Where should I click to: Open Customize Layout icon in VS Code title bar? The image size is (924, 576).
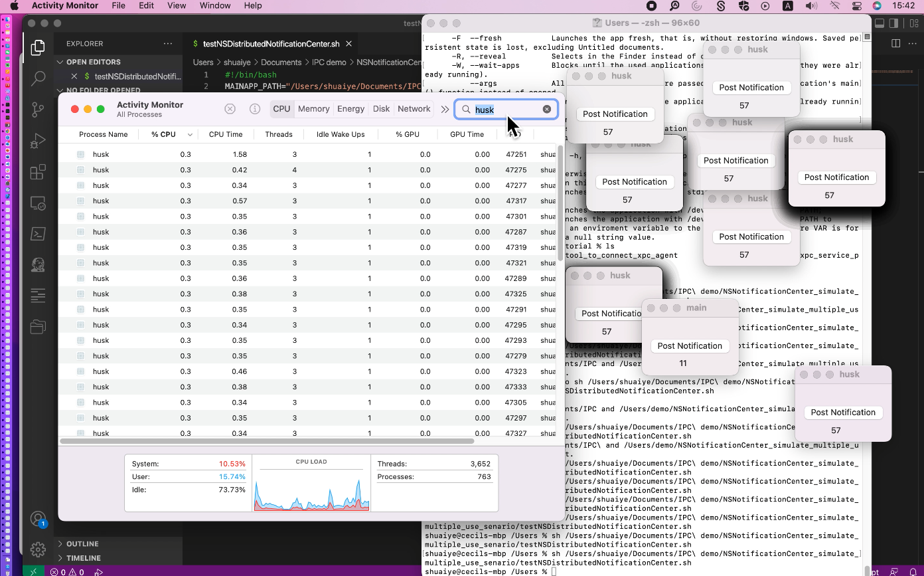[913, 23]
